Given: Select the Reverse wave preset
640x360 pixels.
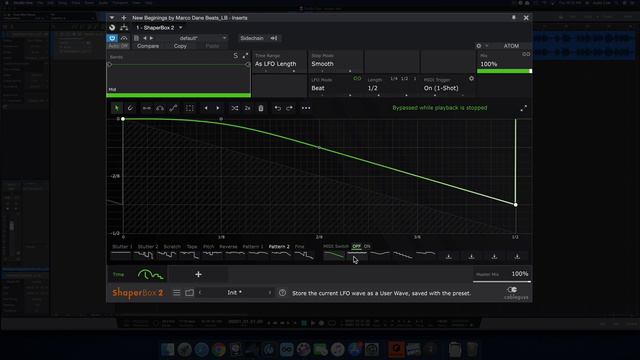Looking at the screenshot, I should click(x=228, y=253).
